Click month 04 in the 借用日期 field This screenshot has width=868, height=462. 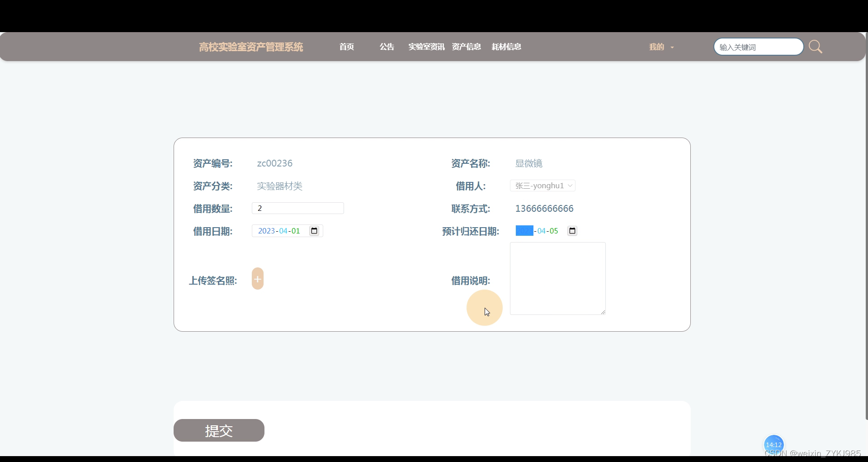[283, 231]
